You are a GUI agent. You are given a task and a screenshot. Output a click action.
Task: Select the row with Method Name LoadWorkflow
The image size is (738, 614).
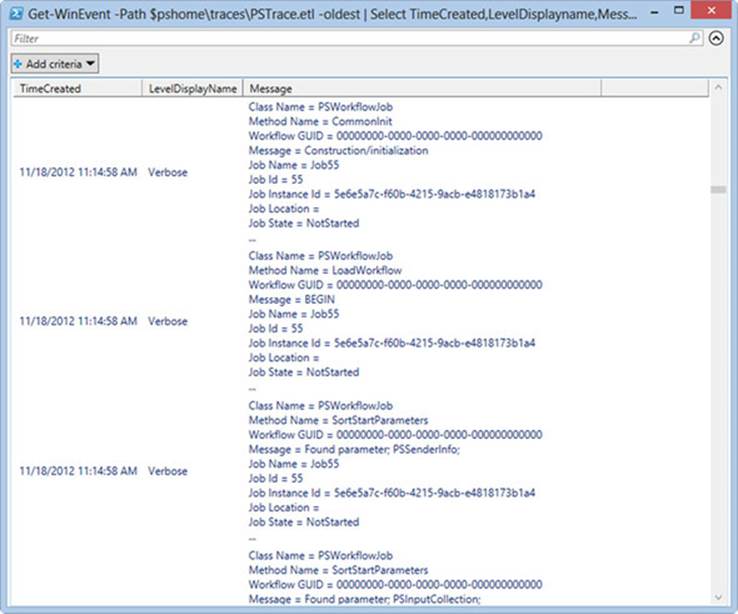pyautogui.click(x=361, y=321)
